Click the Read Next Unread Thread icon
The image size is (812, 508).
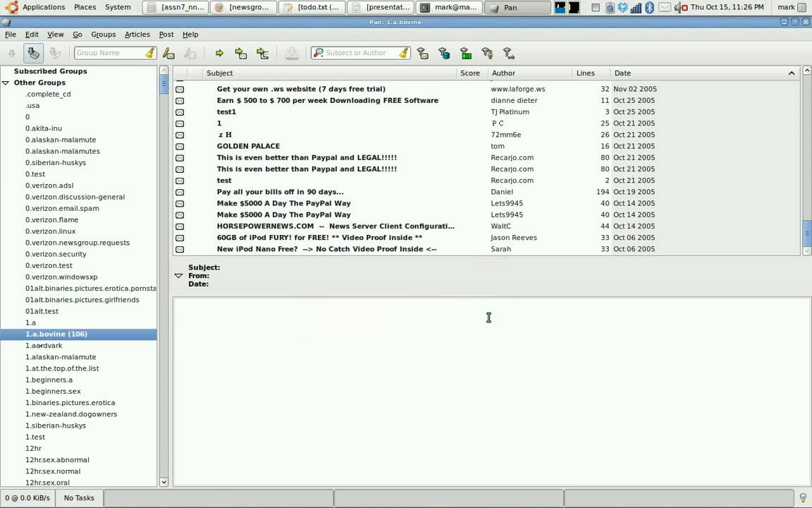263,54
